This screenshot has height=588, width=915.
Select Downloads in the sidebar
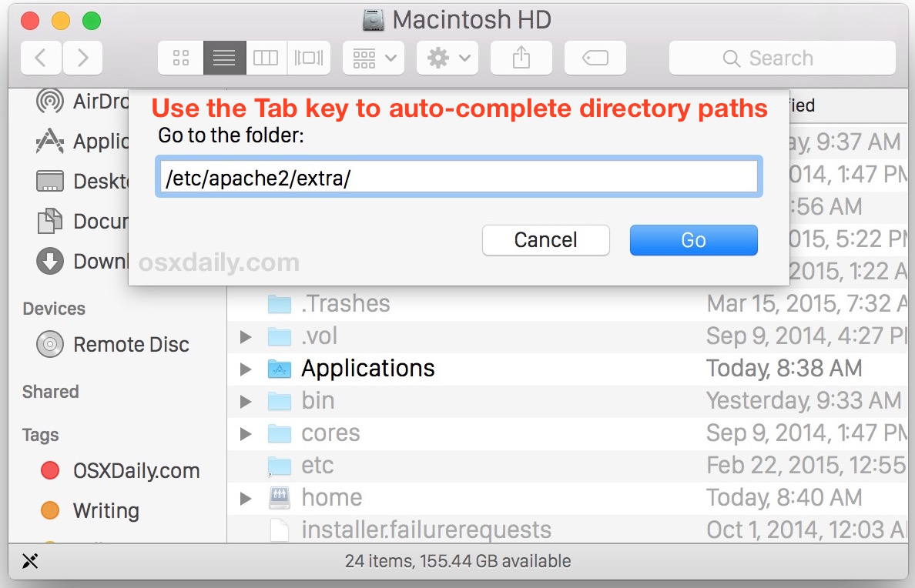tap(82, 262)
